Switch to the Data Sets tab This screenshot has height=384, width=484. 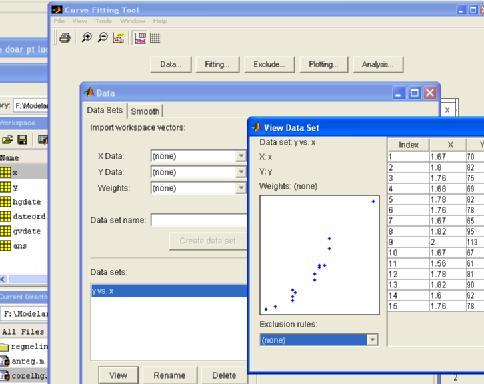coord(105,110)
